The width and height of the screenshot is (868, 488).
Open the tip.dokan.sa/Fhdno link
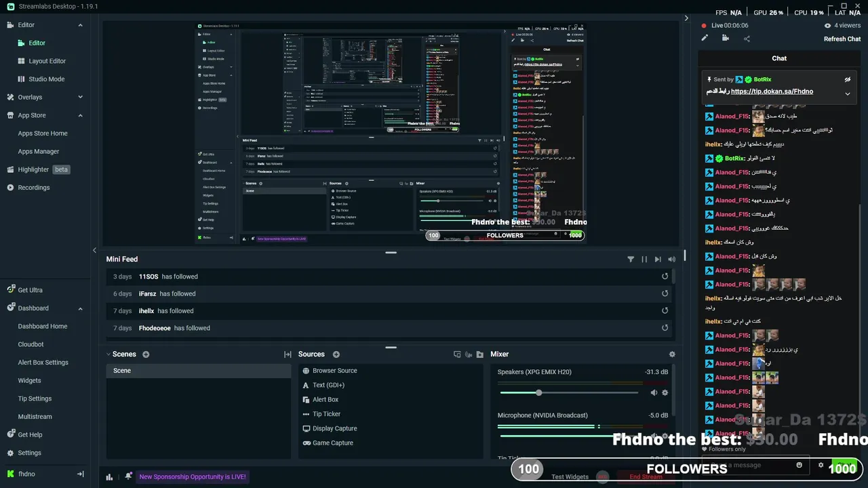(x=772, y=91)
